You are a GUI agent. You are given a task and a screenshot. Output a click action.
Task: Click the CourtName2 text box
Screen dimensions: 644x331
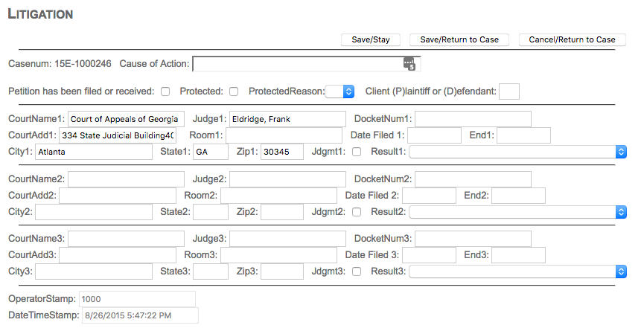[x=126, y=179]
